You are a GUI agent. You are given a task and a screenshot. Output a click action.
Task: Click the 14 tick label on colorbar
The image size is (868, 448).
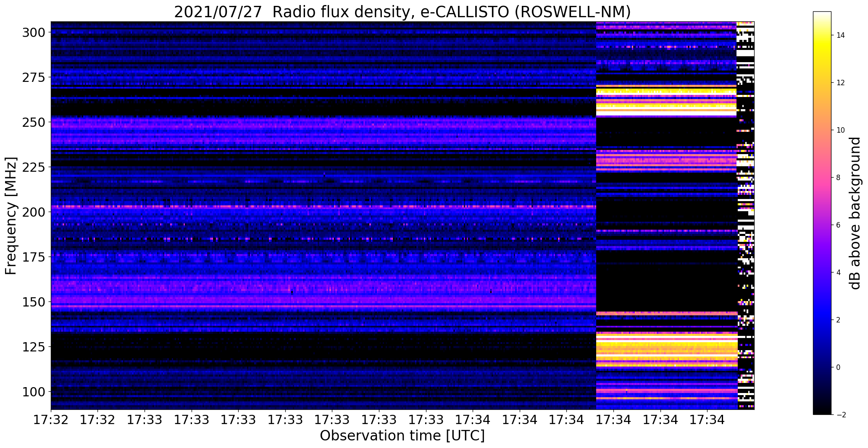tap(840, 35)
